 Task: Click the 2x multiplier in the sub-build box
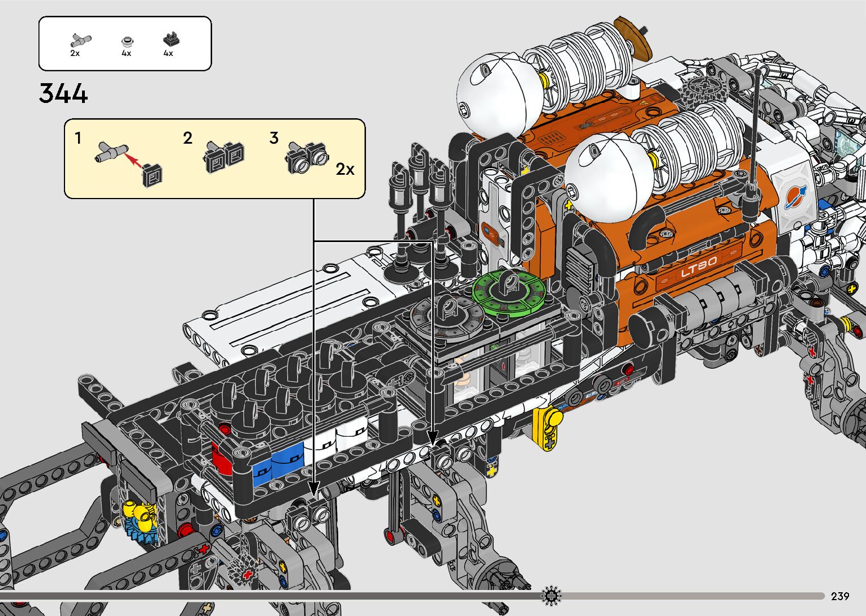click(345, 170)
